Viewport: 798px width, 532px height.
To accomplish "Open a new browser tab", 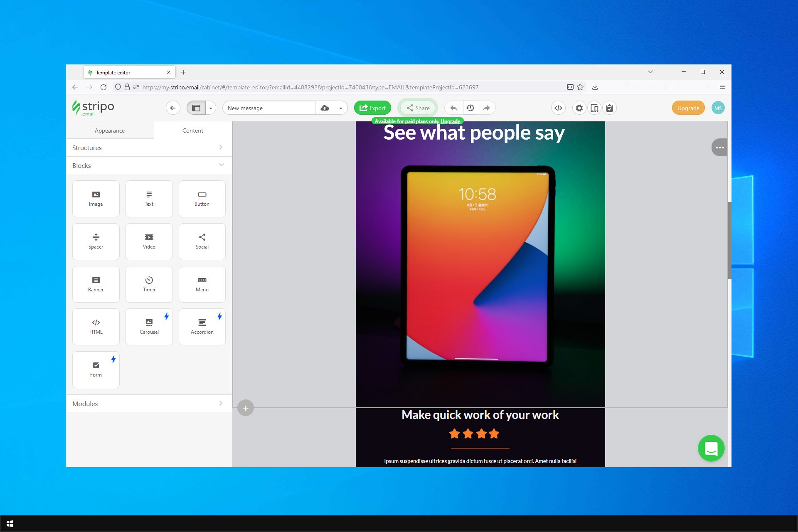I will pos(183,72).
